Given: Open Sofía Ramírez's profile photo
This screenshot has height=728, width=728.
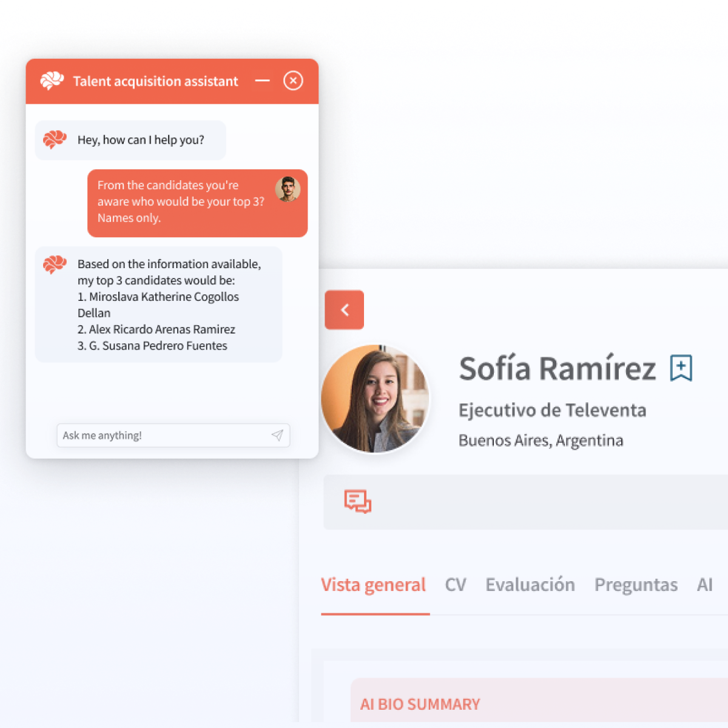Looking at the screenshot, I should click(376, 399).
